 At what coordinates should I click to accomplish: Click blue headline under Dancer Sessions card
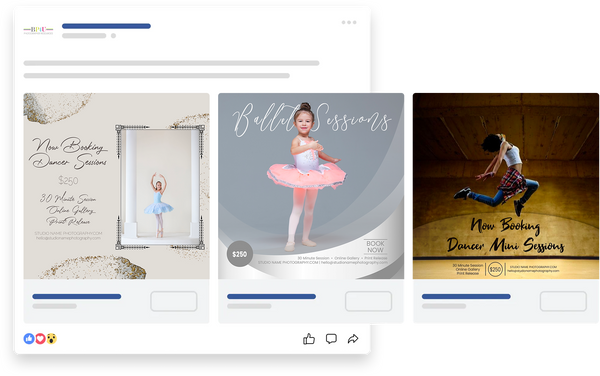77,296
